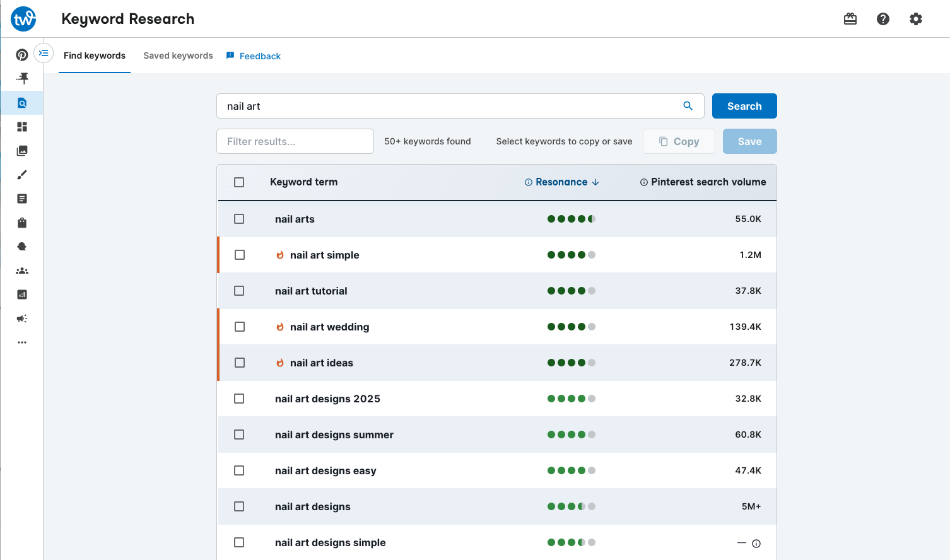Sort by Resonance column arrow
The width and height of the screenshot is (950, 560).
click(x=595, y=182)
